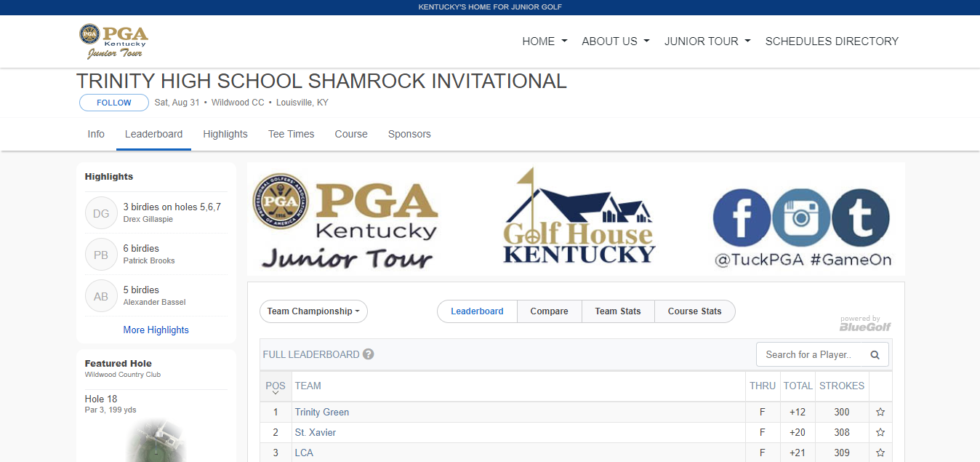This screenshot has height=462, width=980.
Task: Click the Golf House Kentucky logo
Action: 579,216
